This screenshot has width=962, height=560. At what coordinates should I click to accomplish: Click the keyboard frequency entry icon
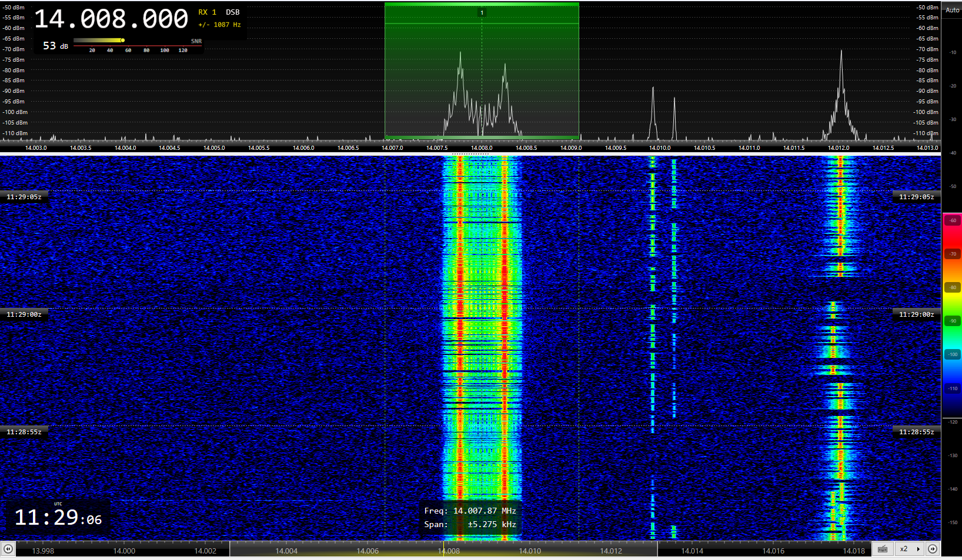[x=882, y=549]
